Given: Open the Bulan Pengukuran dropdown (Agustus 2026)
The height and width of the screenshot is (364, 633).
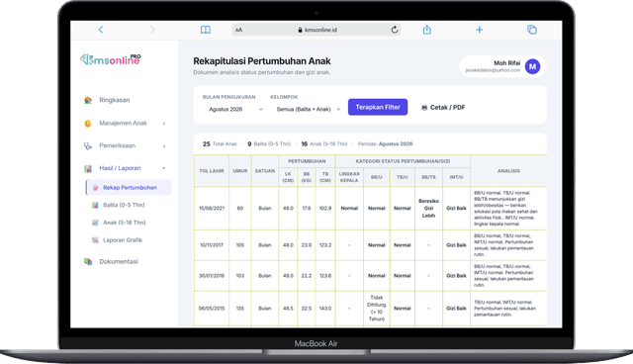Looking at the screenshot, I should (235, 110).
